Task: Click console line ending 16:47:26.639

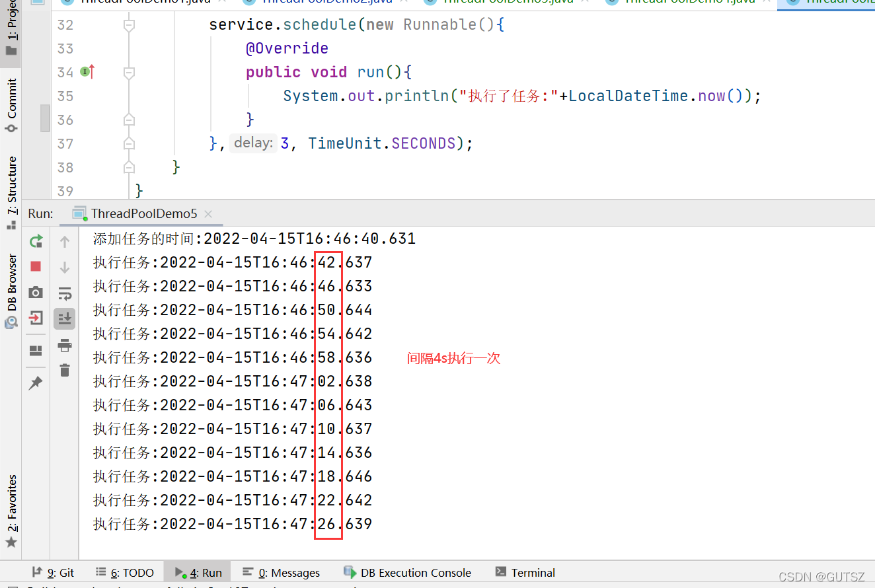Action: click(x=233, y=524)
